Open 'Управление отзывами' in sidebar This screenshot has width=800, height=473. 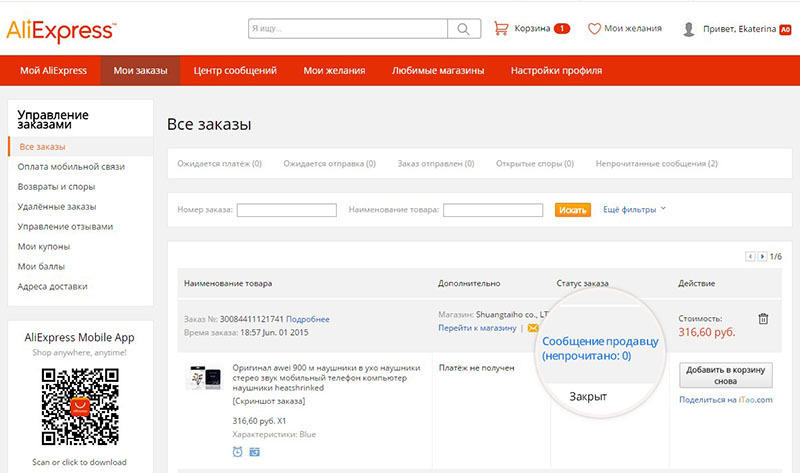point(65,226)
